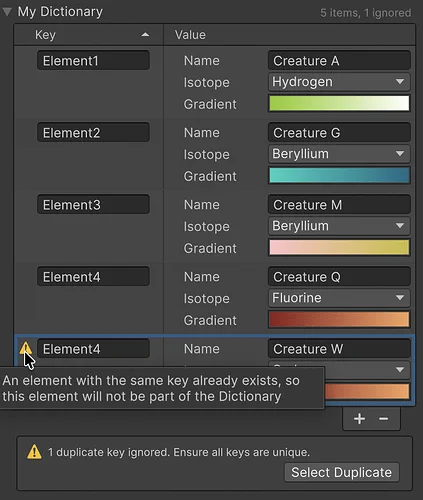The width and height of the screenshot is (423, 500).
Task: Open Element3's Beryllium isotope dropdown
Action: tap(339, 226)
